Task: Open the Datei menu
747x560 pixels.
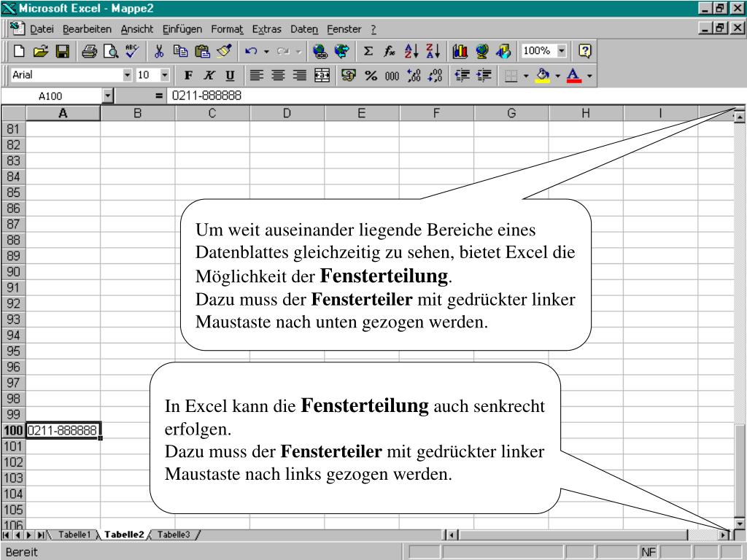Action: (x=42, y=29)
